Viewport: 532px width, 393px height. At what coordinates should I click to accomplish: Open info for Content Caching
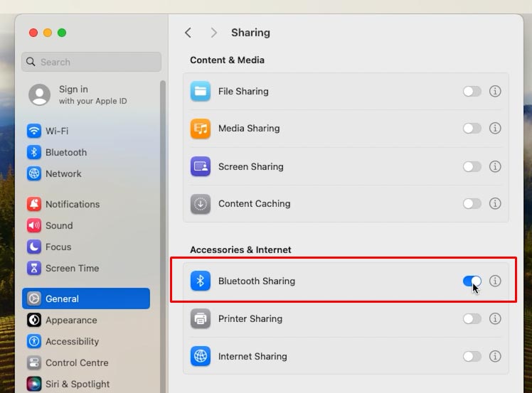point(495,203)
